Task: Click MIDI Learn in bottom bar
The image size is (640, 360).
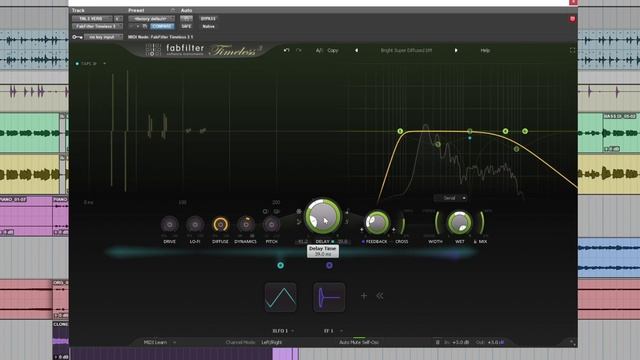Action: click(x=156, y=342)
